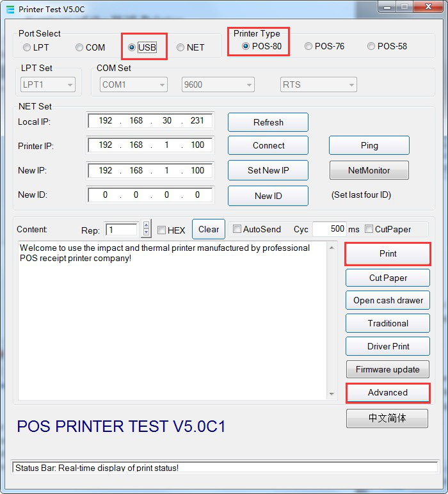This screenshot has width=448, height=494.
Task: Click the content scrollbar down arrow
Action: click(x=332, y=394)
